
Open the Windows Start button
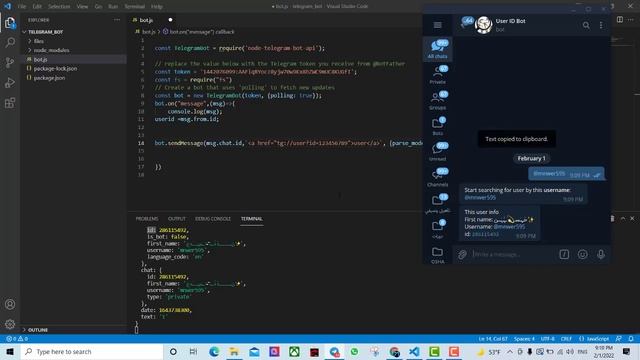coord(10,351)
